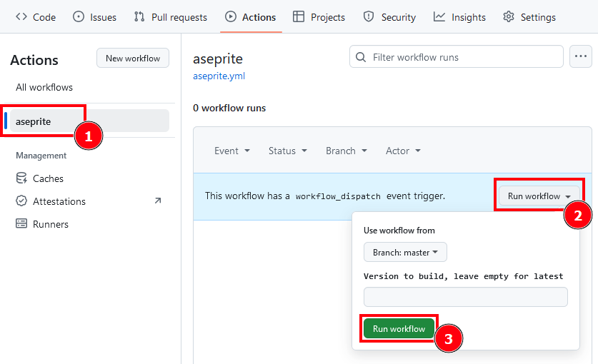Click the New workflow button
The image size is (598, 364).
tap(133, 58)
